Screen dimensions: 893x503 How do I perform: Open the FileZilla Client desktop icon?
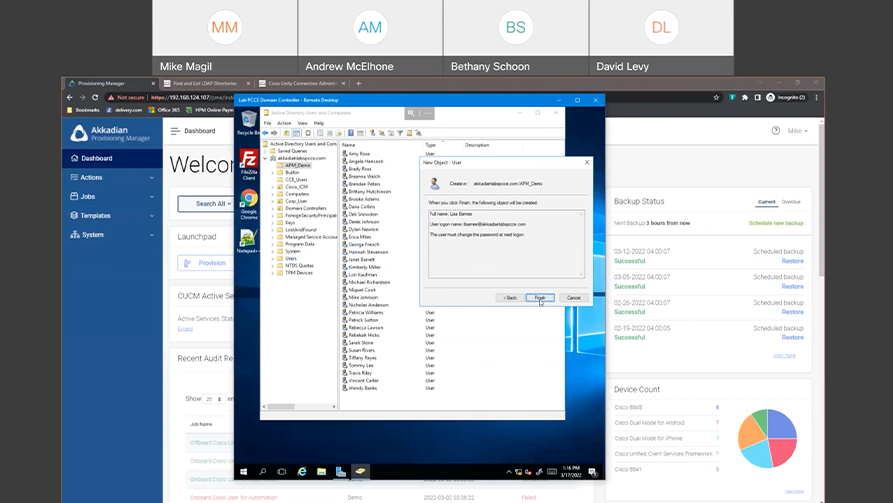click(x=248, y=165)
